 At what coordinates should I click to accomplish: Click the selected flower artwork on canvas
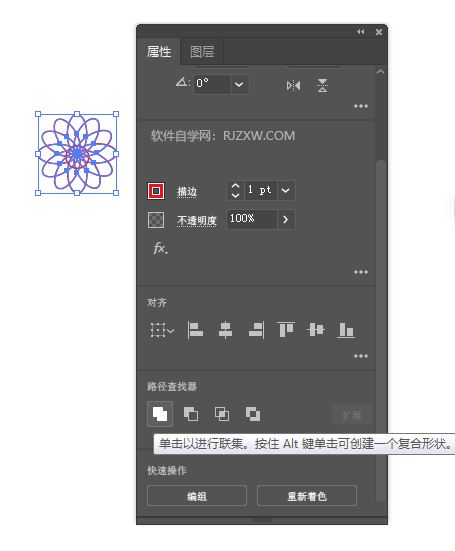coord(77,154)
